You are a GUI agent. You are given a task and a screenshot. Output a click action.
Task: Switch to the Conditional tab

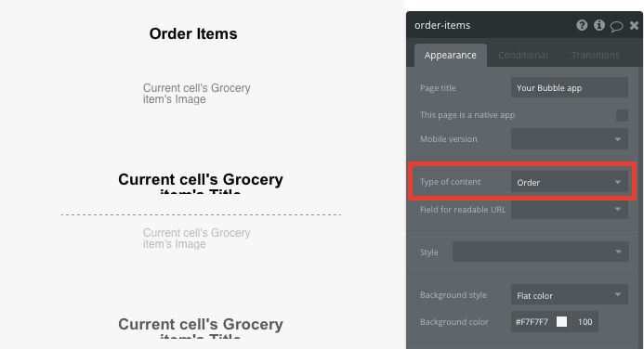(x=523, y=55)
